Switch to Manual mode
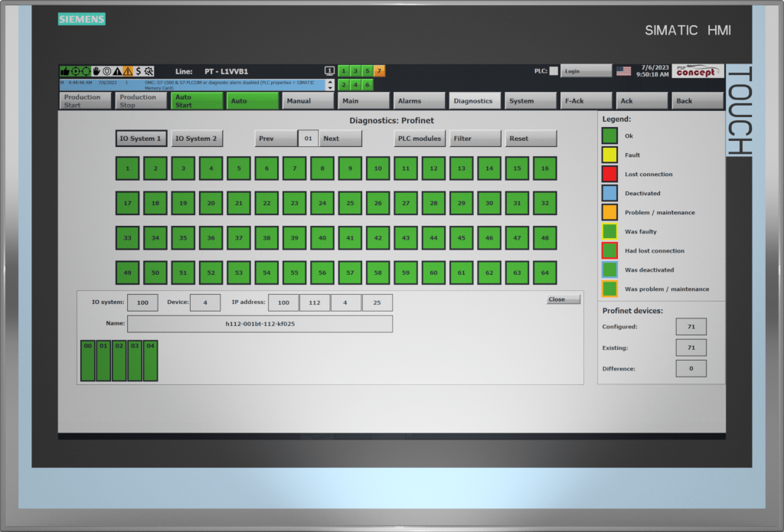 (308, 101)
